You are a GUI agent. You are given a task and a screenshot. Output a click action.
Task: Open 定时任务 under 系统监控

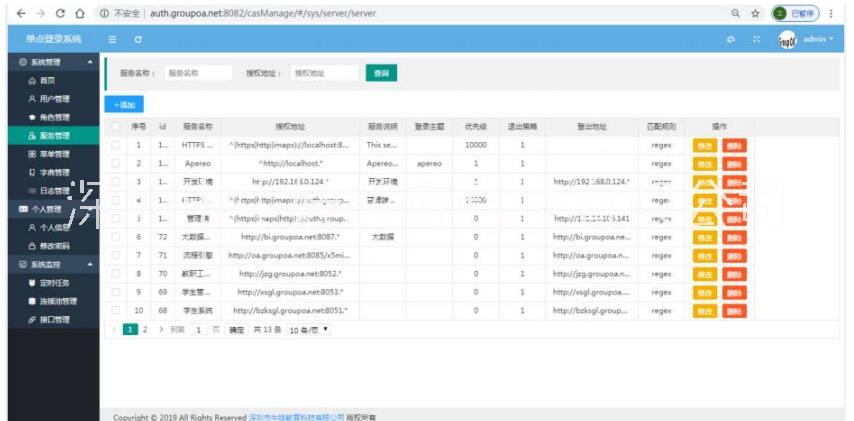tap(55, 283)
